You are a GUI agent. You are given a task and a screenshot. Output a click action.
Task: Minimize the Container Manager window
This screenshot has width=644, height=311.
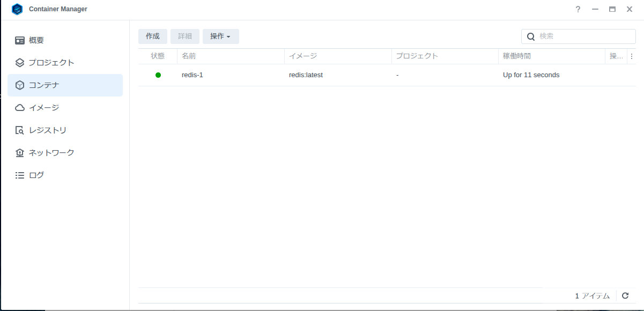pyautogui.click(x=595, y=9)
